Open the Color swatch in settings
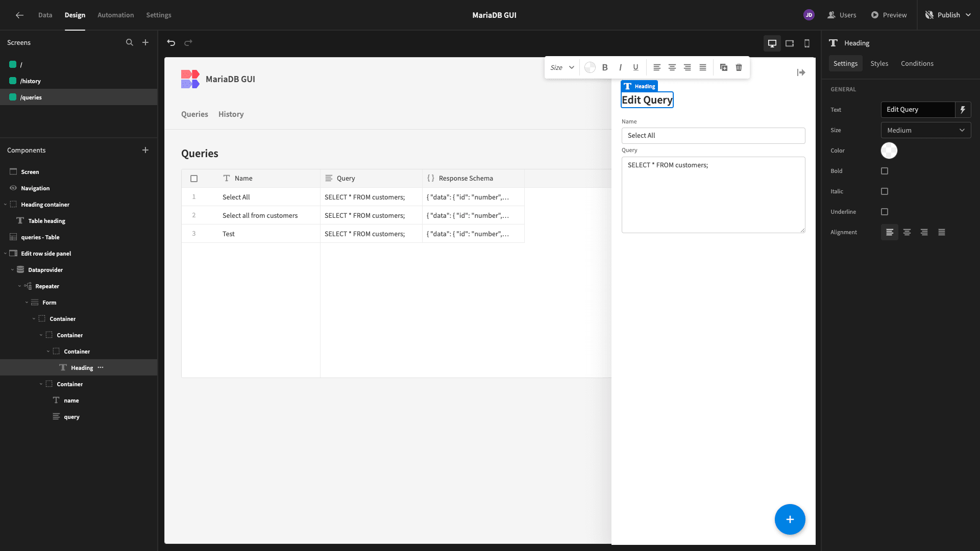The width and height of the screenshot is (980, 551). click(889, 151)
